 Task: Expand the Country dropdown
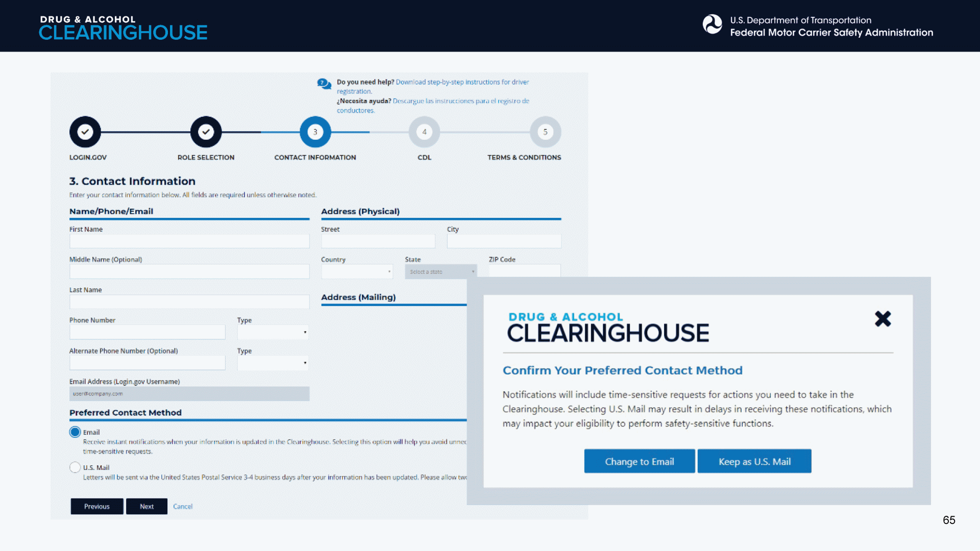357,271
